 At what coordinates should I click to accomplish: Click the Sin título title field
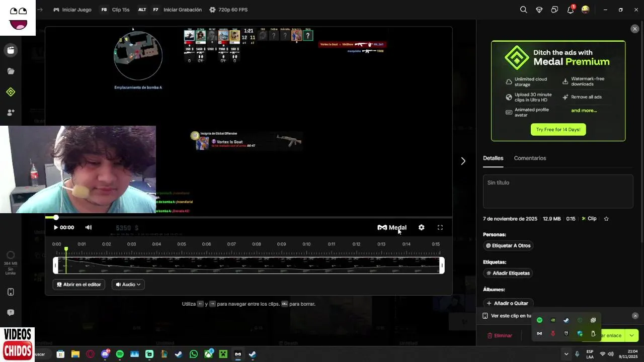[x=558, y=191]
